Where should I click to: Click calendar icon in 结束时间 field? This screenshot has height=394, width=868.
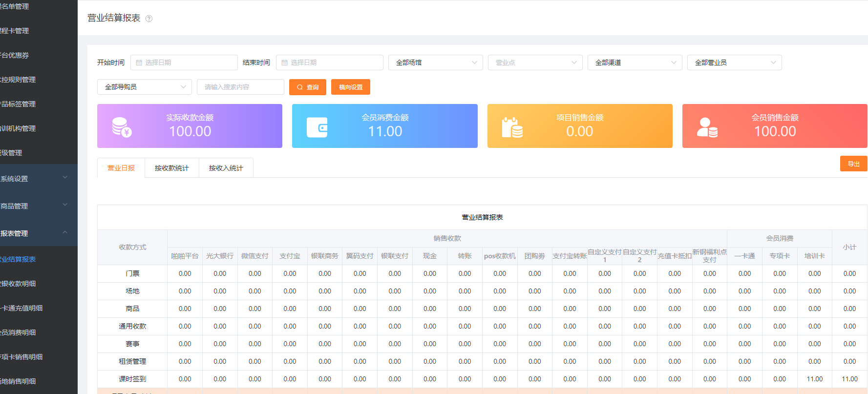284,62
